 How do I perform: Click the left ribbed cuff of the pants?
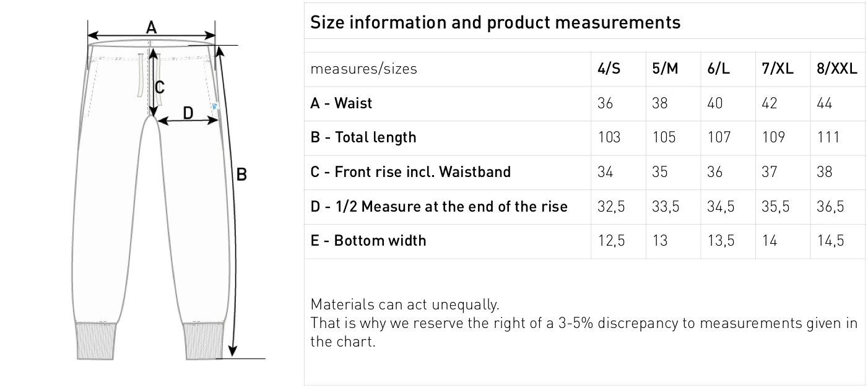[96, 340]
